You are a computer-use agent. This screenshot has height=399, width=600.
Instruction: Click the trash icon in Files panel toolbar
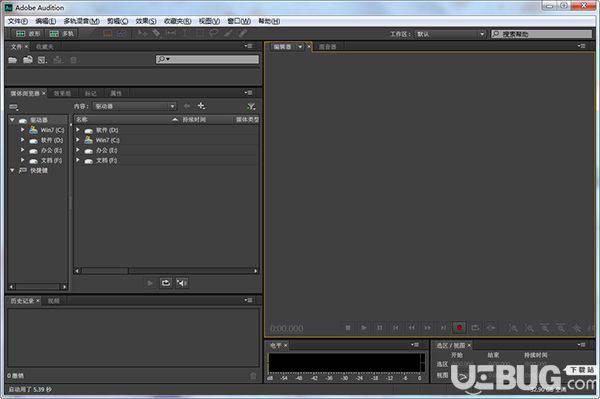(x=73, y=60)
